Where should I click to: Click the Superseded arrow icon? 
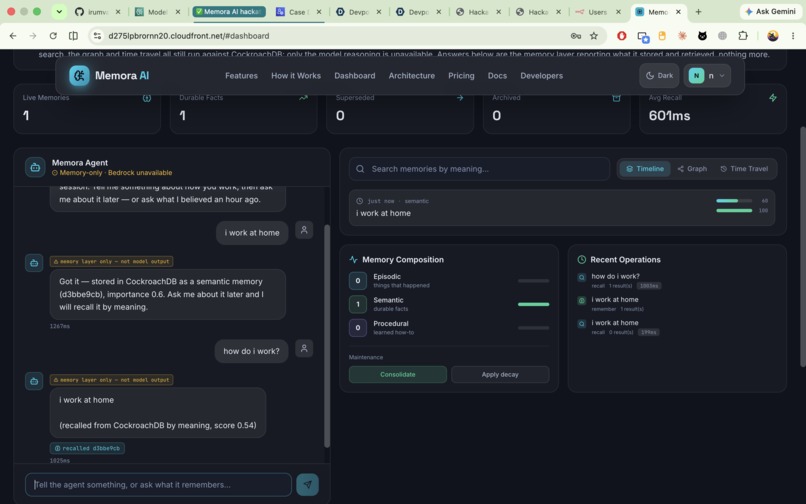click(460, 98)
